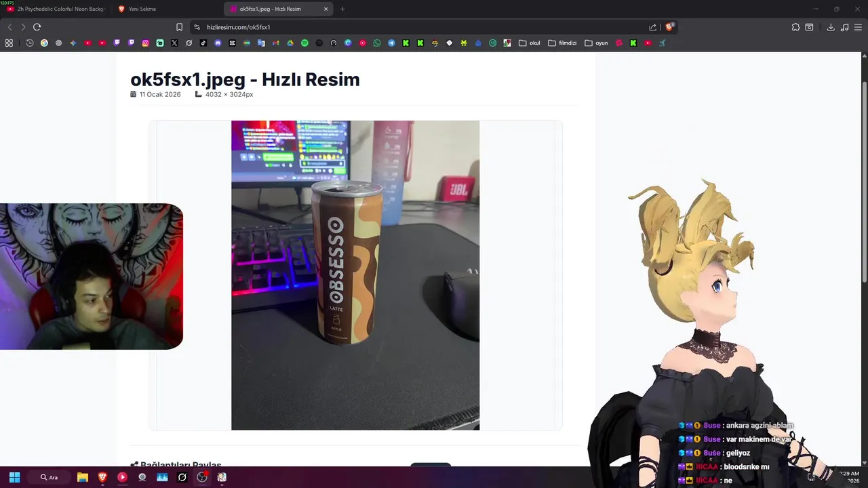The height and width of the screenshot is (488, 868).
Task: Click the address bar URL hizliresim.com/ok5fsx1
Action: pos(239,27)
